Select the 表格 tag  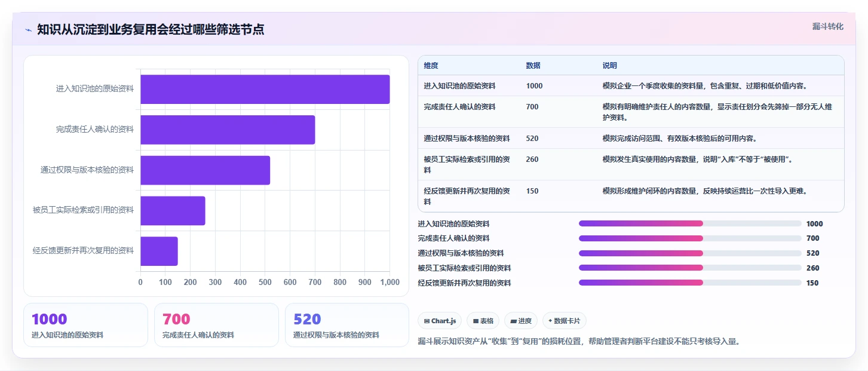483,321
